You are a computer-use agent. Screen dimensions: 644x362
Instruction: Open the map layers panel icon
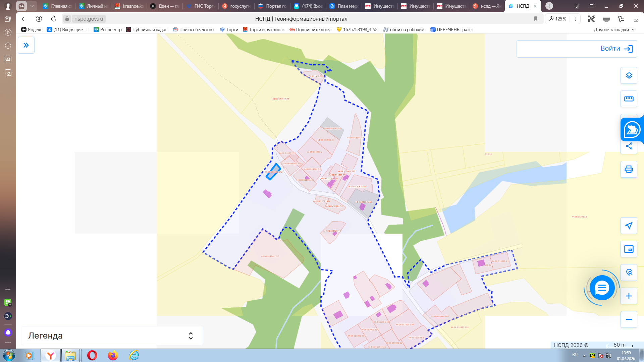click(x=629, y=75)
